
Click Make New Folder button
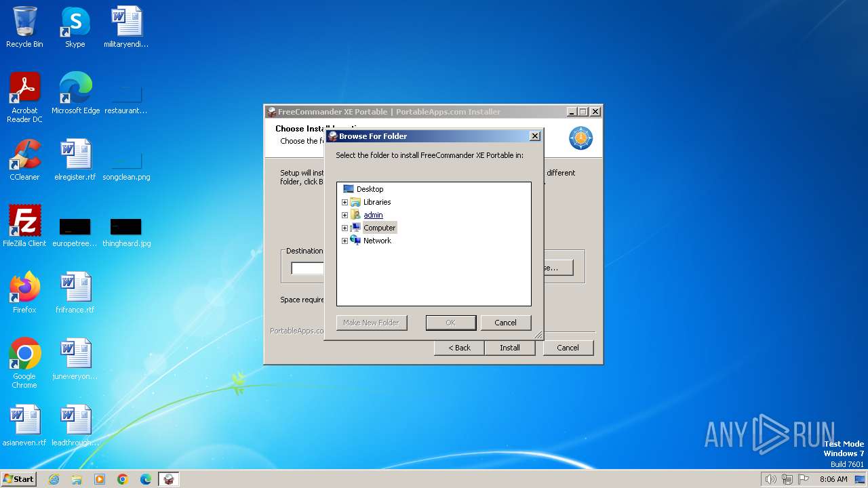tap(371, 323)
